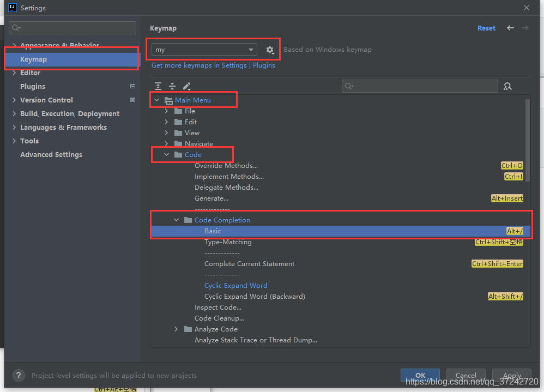Expand the File folder node
This screenshot has width=544, height=392.
(x=167, y=111)
